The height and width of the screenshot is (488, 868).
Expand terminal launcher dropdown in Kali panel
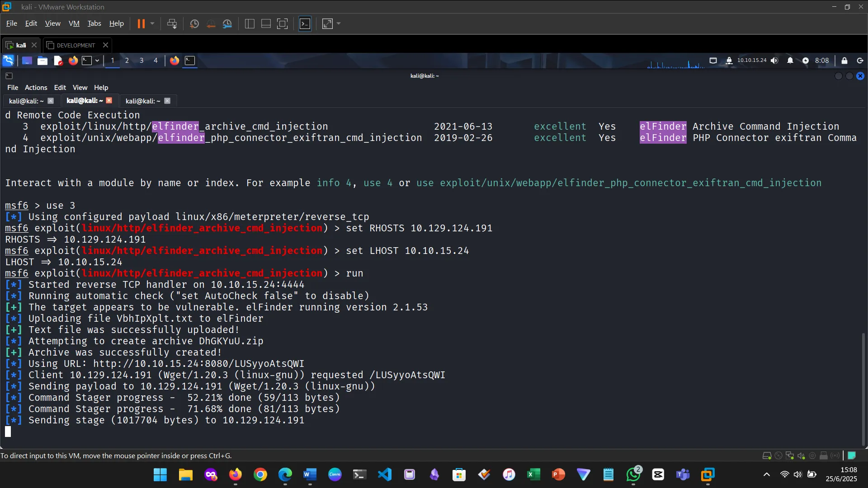point(97,61)
